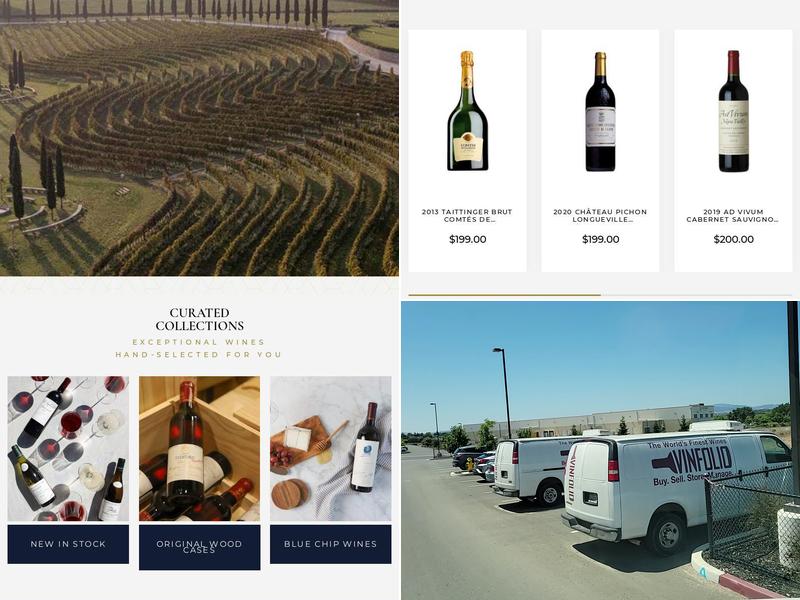The height and width of the screenshot is (600, 800).
Task: Click the Vinfolio logo on the van
Action: click(693, 461)
